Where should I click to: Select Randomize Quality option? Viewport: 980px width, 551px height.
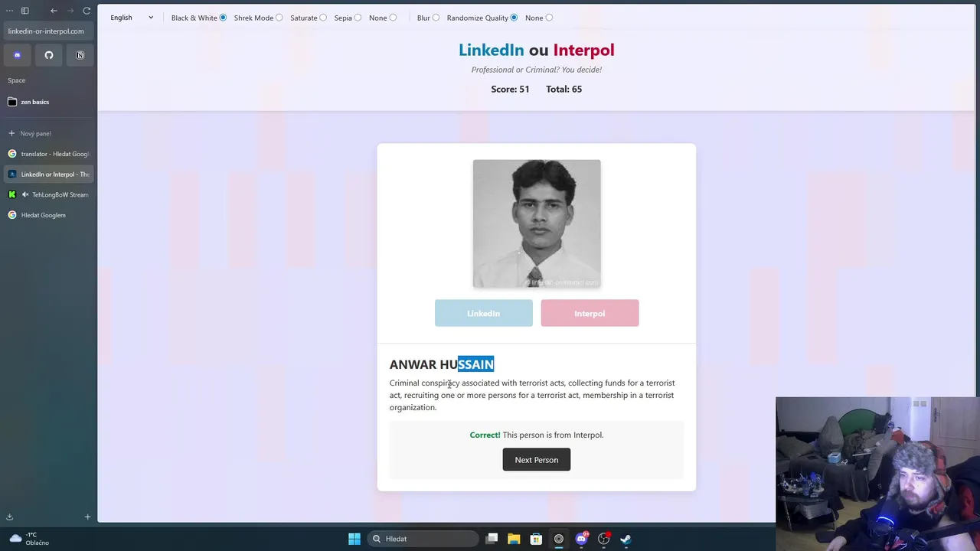514,18
